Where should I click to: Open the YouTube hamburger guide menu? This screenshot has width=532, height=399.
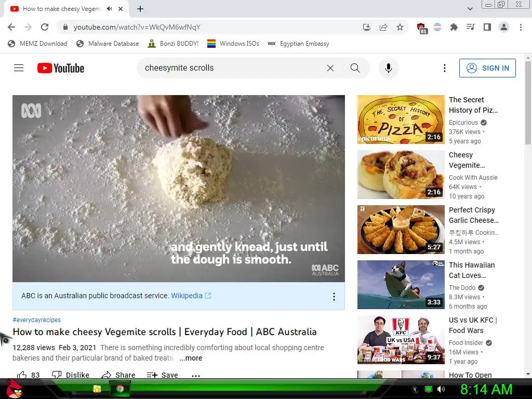tap(19, 68)
